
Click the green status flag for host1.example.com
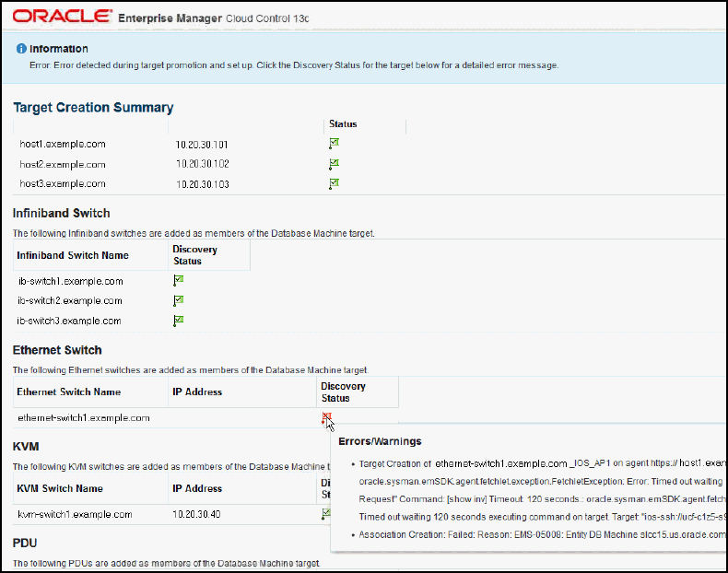(334, 144)
